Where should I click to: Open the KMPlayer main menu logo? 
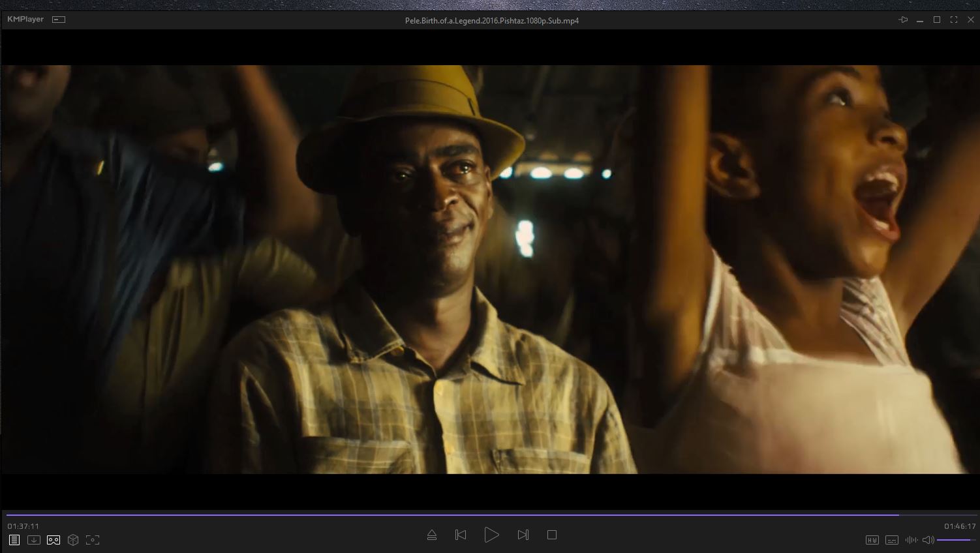point(25,20)
